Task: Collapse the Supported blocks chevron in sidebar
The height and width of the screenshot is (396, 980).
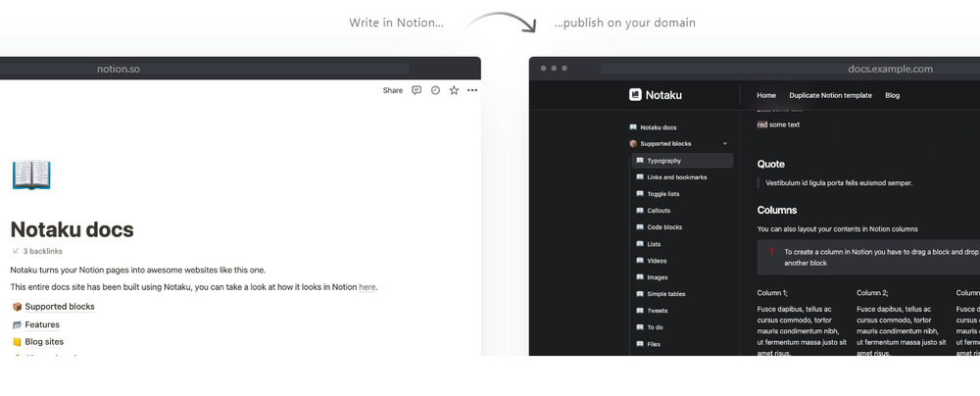Action: tap(725, 144)
